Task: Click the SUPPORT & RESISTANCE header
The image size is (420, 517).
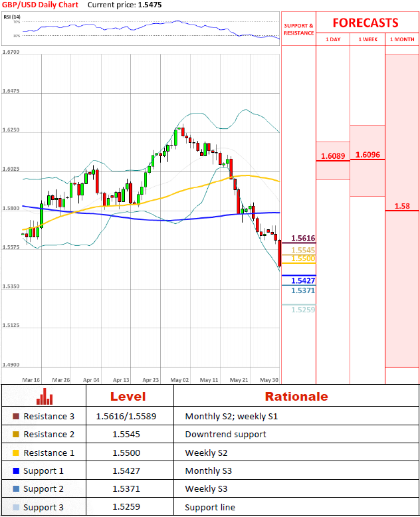Action: (298, 29)
